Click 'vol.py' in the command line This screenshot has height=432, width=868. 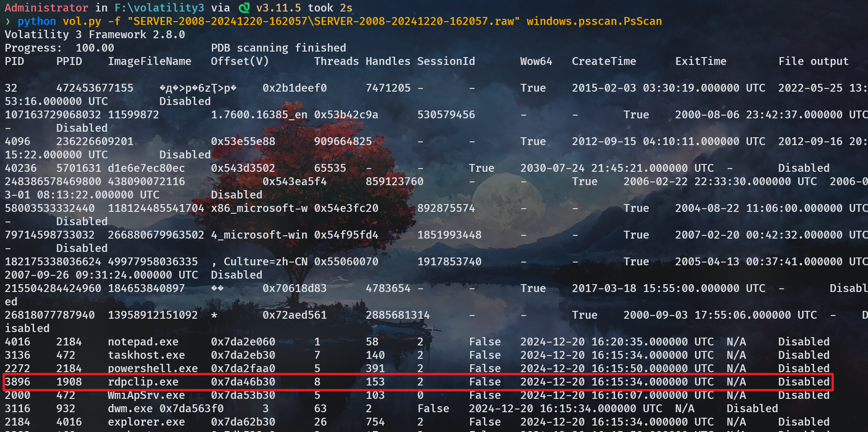pos(82,21)
